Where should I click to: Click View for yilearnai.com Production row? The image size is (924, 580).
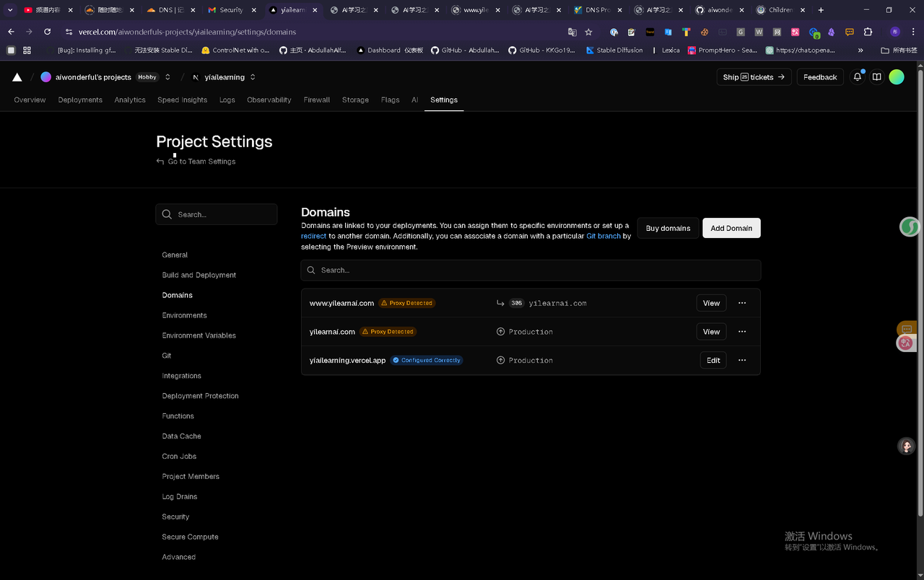pyautogui.click(x=711, y=332)
